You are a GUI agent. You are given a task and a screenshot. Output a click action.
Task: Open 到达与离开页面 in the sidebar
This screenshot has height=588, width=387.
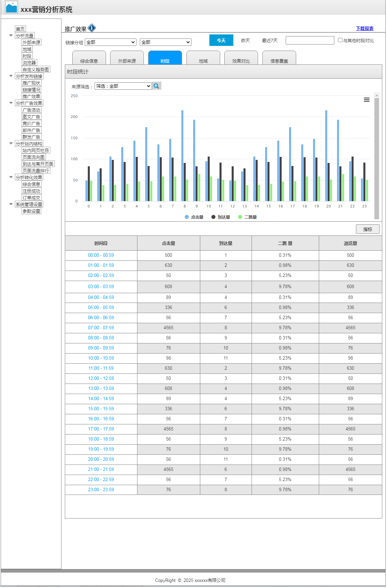pyautogui.click(x=38, y=164)
